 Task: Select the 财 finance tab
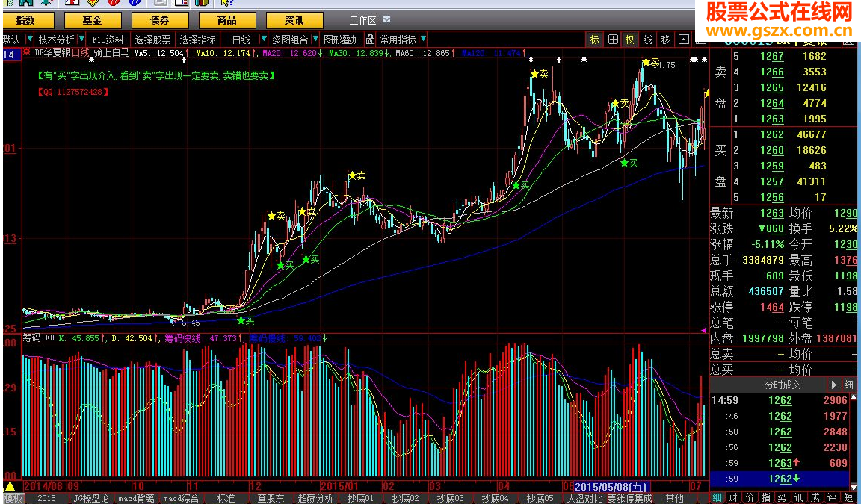tap(734, 497)
